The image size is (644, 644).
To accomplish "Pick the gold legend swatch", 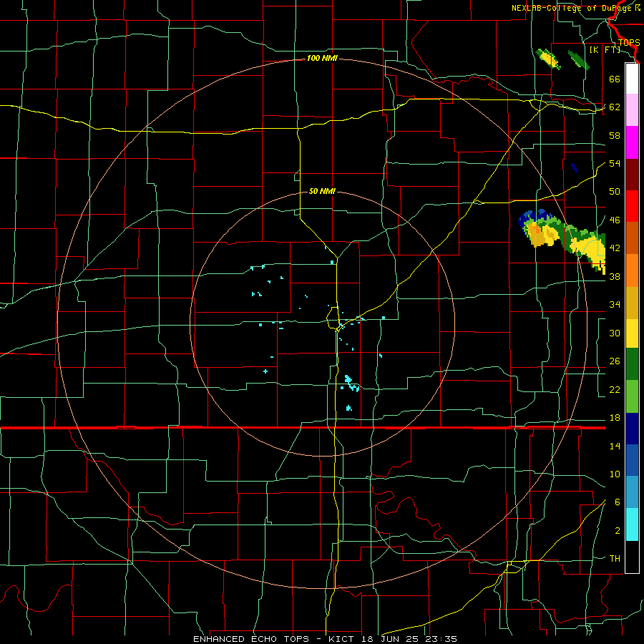I will click(632, 303).
